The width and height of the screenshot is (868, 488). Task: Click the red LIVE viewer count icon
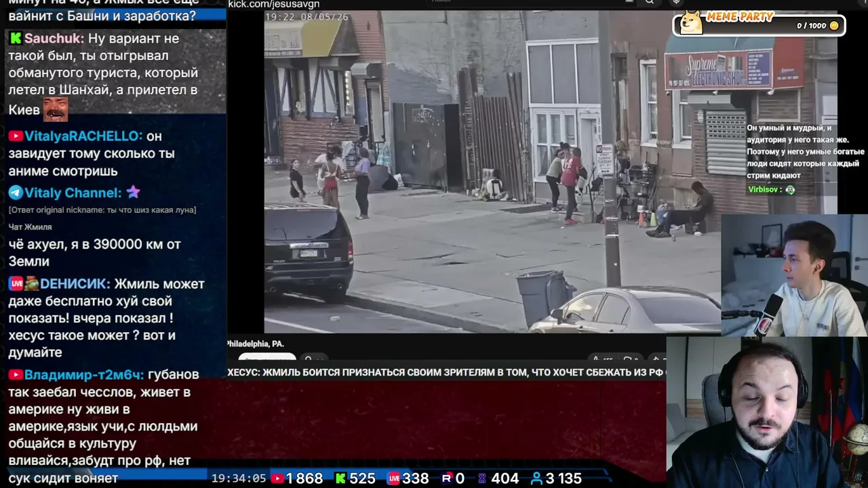[393, 479]
